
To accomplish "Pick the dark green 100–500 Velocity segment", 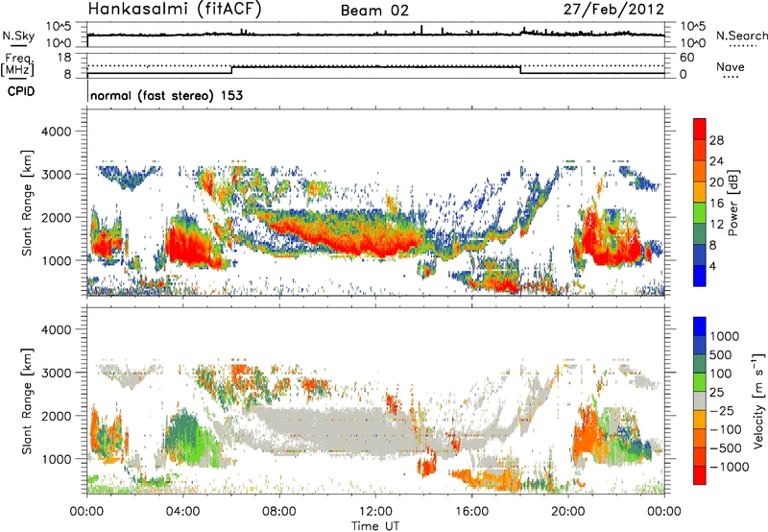I will coord(700,364).
